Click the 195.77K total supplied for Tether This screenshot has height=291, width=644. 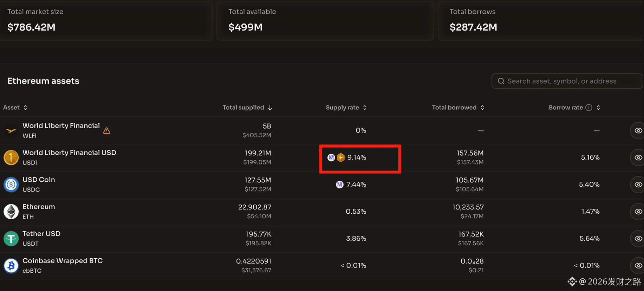[259, 234]
